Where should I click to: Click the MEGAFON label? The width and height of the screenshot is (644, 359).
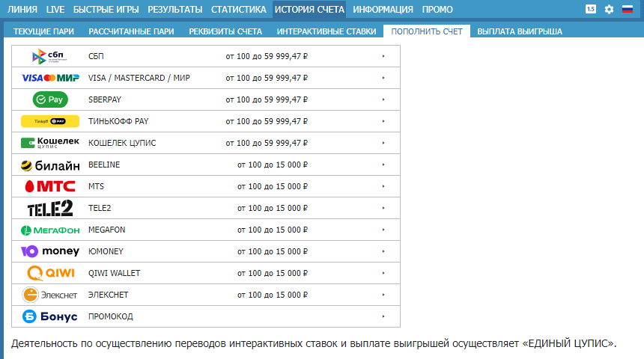(107, 230)
